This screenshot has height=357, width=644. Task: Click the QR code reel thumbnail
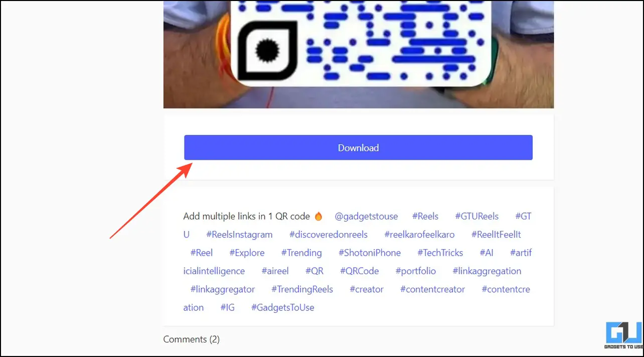(x=359, y=54)
